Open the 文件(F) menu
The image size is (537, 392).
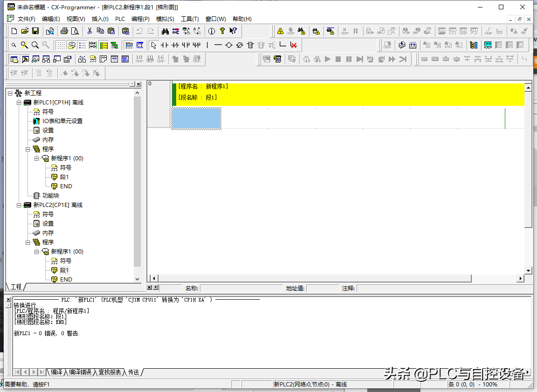pos(27,19)
